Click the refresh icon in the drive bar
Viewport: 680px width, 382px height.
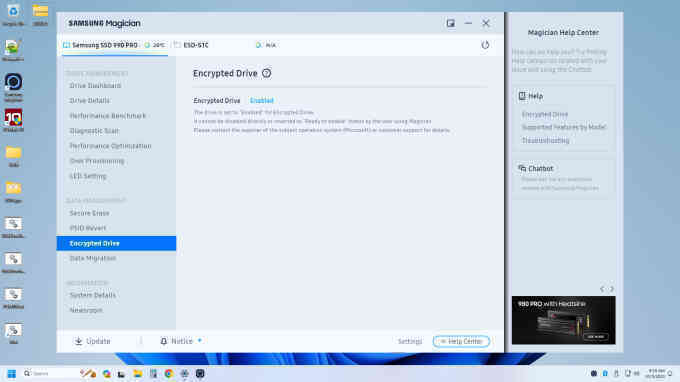[485, 45]
